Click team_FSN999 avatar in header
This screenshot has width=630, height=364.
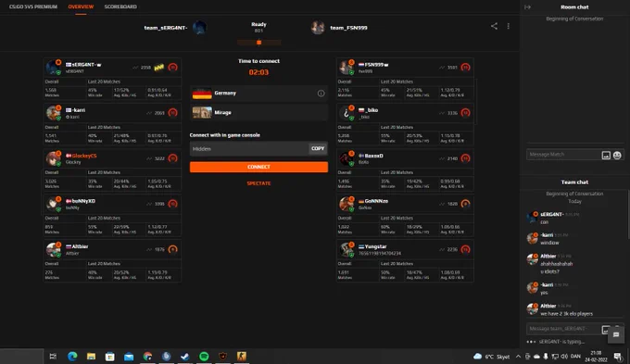point(318,28)
